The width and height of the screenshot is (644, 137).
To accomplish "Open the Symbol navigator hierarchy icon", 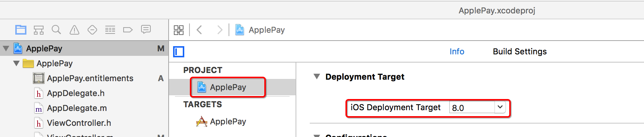I will (39, 30).
